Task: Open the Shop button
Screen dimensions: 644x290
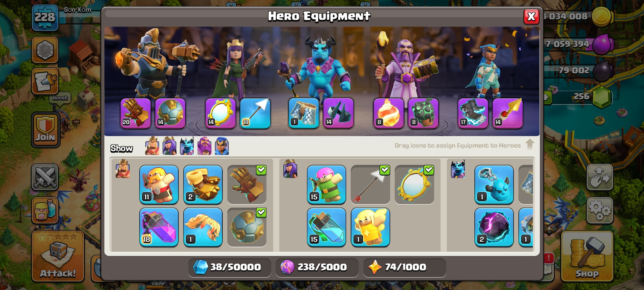Action: point(587,256)
